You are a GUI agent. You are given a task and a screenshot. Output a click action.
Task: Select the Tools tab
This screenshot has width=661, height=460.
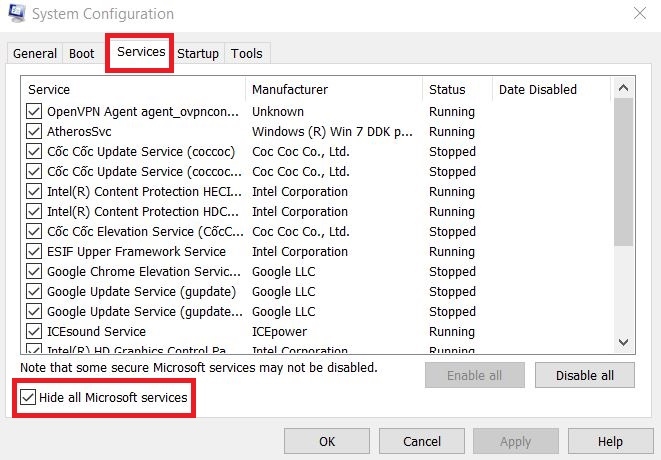click(247, 54)
